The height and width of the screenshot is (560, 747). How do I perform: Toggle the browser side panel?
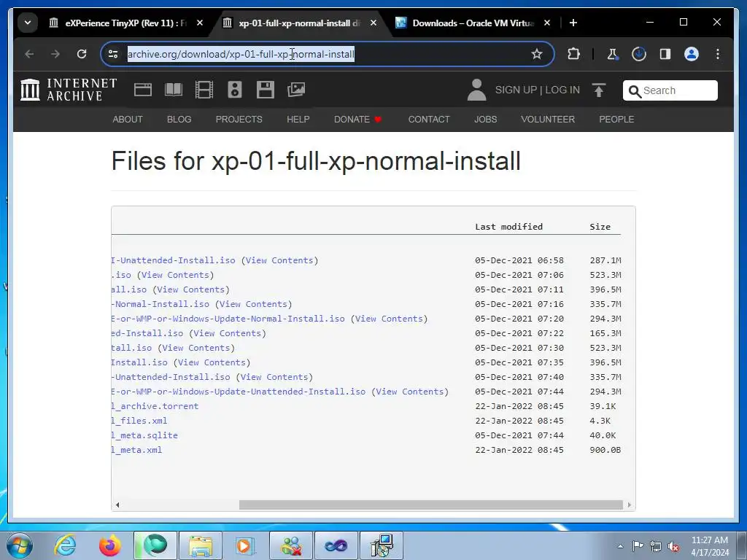(665, 54)
